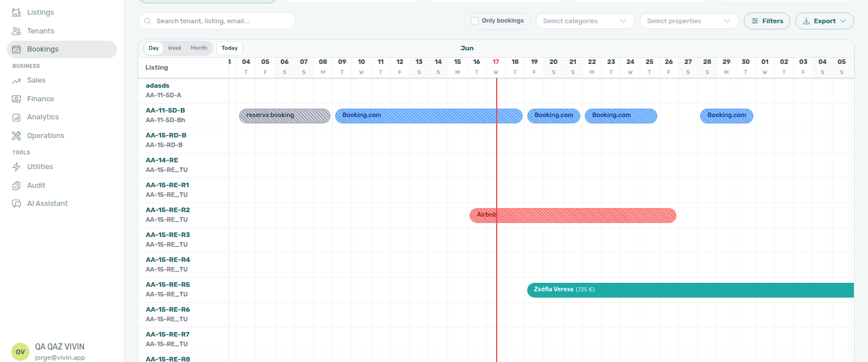Click the Listings building icon
The image size is (868, 362).
pyautogui.click(x=16, y=12)
